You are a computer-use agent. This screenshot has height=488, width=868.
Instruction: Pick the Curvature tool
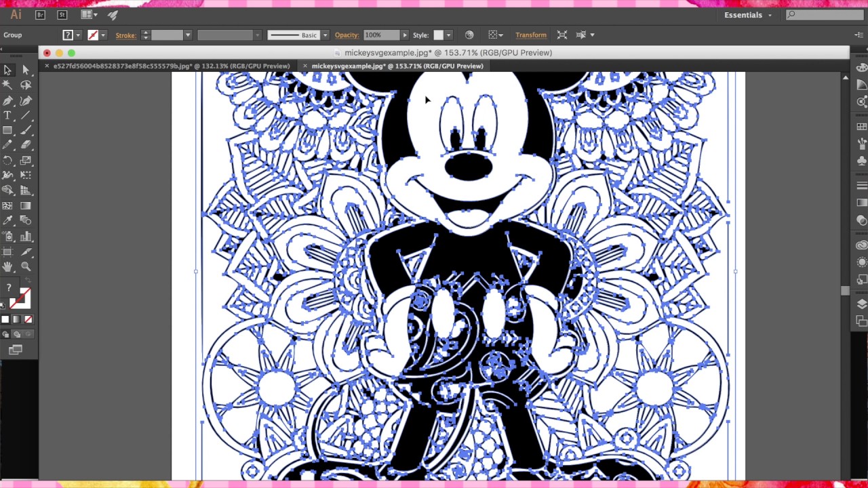(x=26, y=100)
